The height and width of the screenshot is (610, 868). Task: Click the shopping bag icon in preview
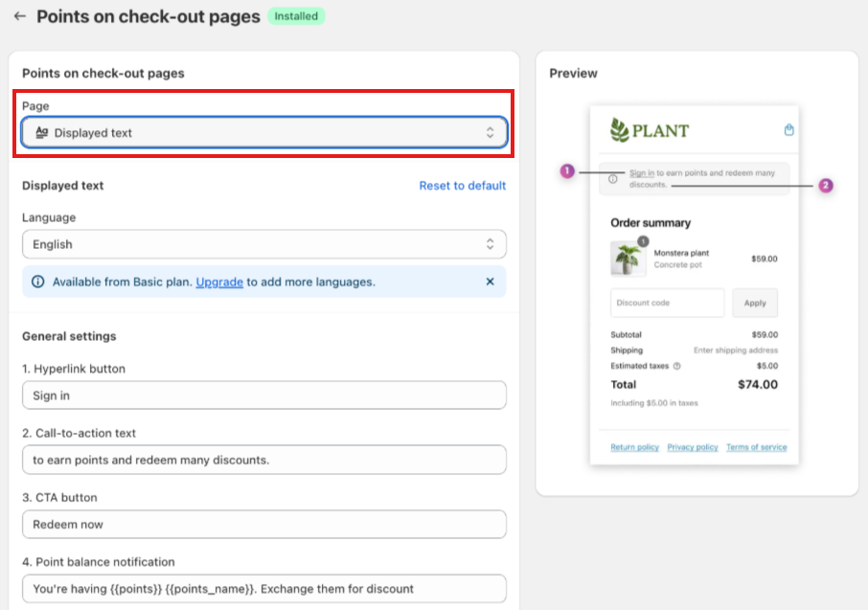(789, 130)
